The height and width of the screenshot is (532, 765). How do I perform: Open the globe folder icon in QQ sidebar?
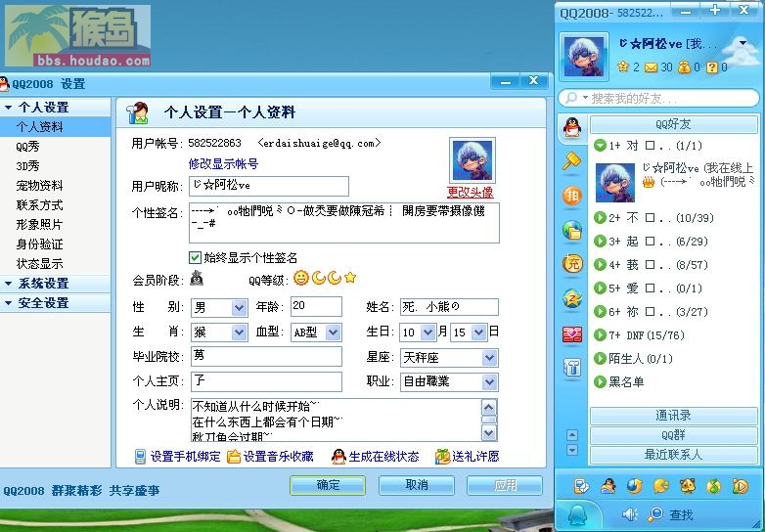point(572,230)
